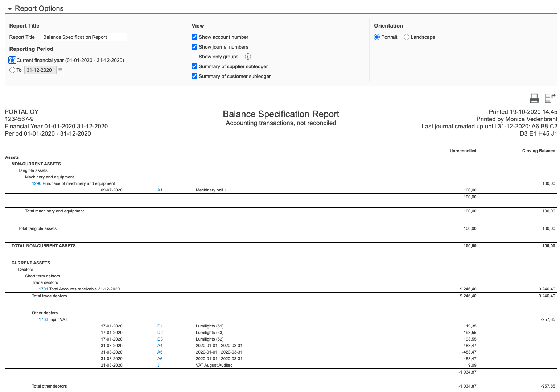The image size is (560, 392).
Task: Click the Report Title input field
Action: tap(84, 37)
